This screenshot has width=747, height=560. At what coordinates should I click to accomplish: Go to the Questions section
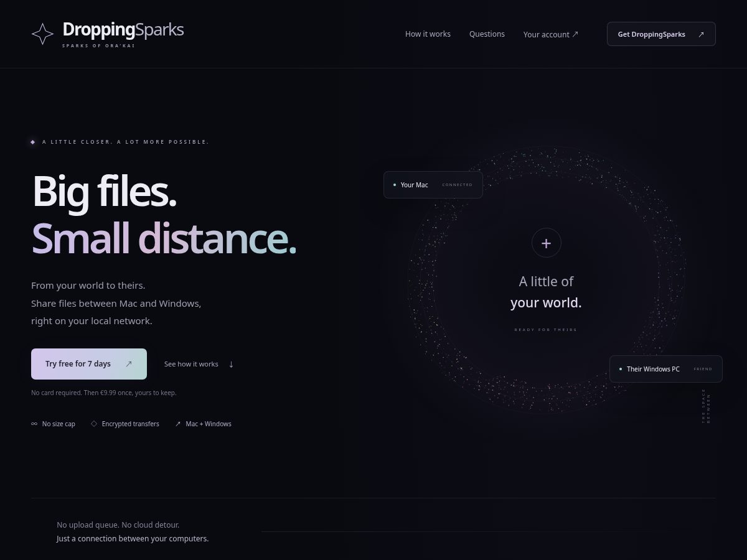487,34
